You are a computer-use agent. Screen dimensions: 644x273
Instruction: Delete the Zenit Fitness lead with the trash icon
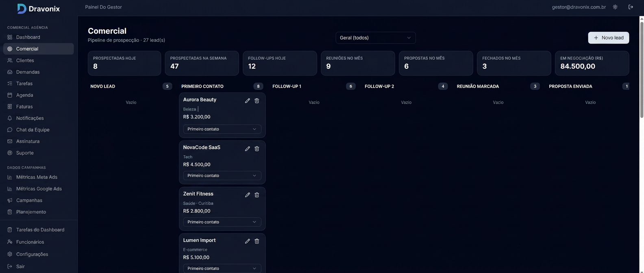tap(257, 195)
